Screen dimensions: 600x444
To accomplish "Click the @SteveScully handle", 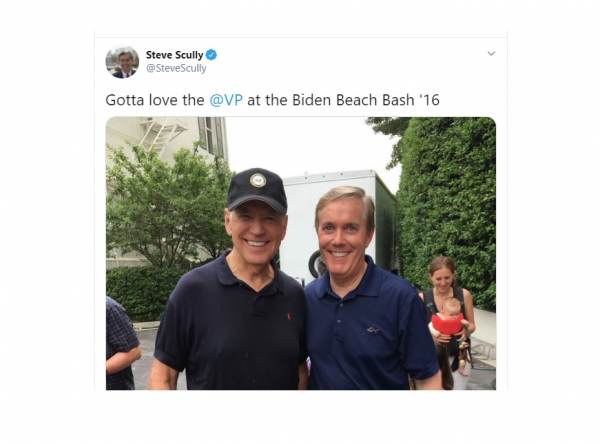I will click(176, 68).
